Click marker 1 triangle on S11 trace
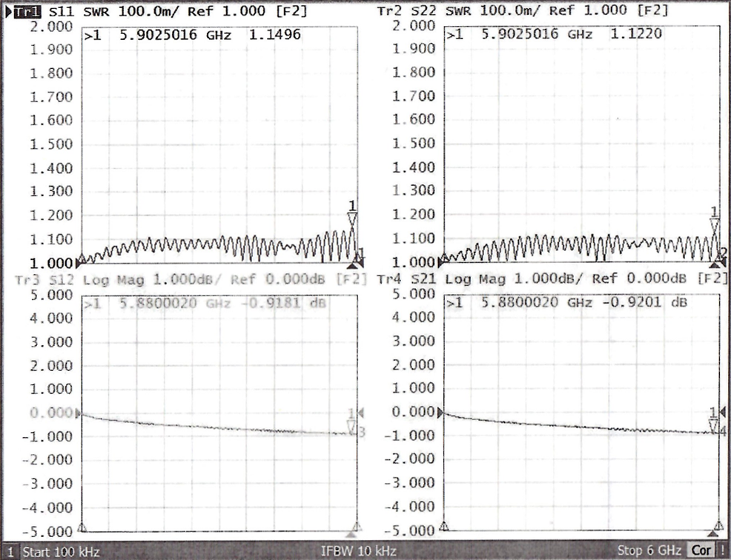 [x=353, y=217]
